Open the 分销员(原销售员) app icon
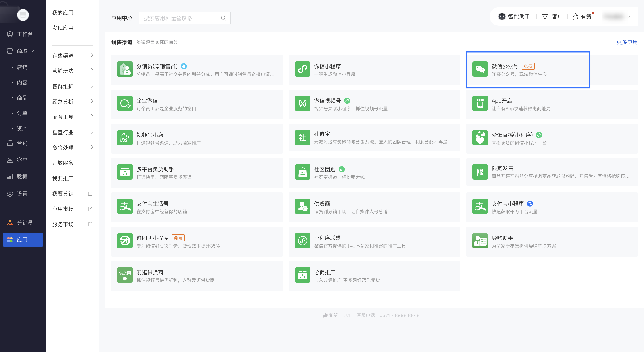 (125, 69)
